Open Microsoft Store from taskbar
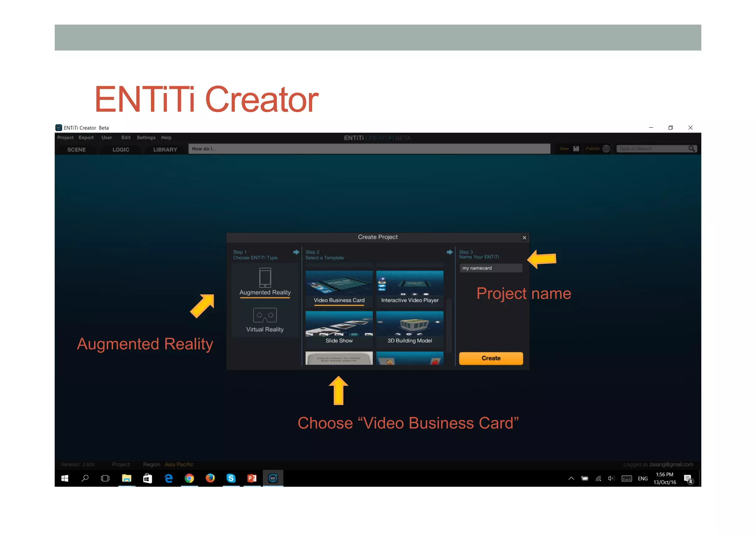This screenshot has width=756, height=534. (148, 479)
